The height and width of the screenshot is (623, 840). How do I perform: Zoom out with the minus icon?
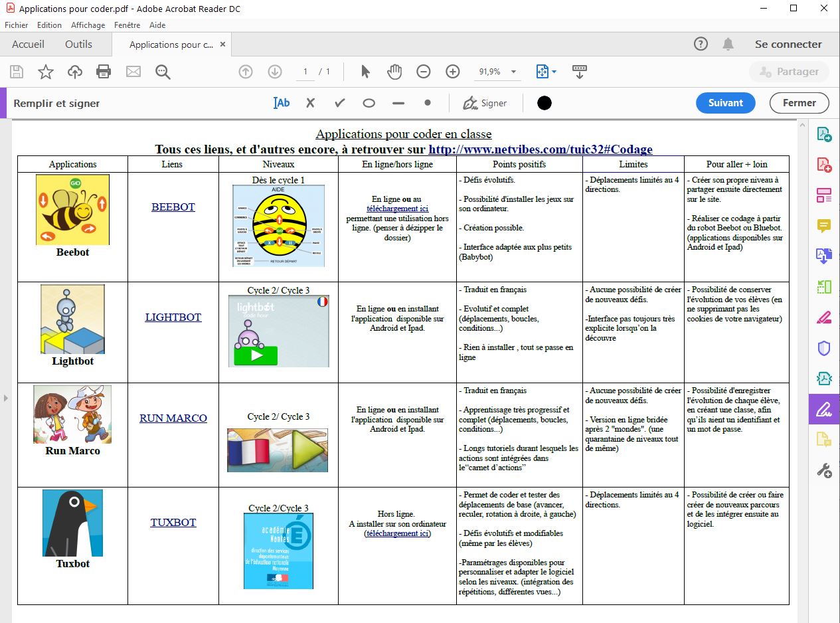click(424, 72)
